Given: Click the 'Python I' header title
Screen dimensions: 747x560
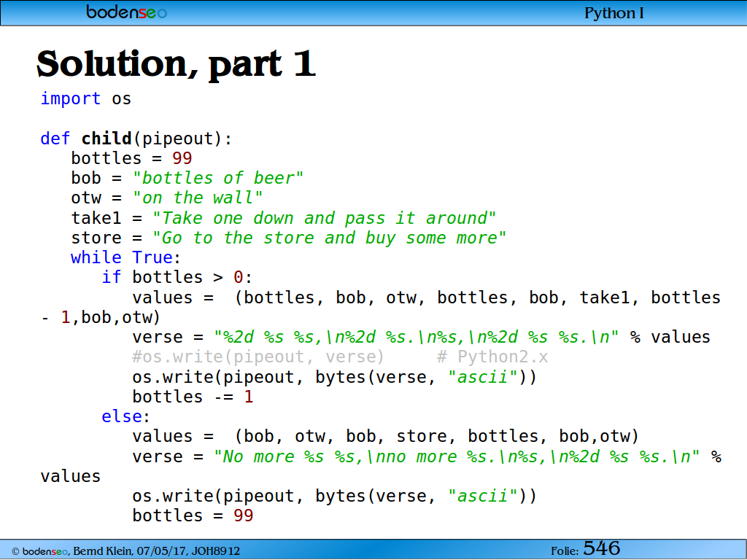Looking at the screenshot, I should (x=614, y=13).
